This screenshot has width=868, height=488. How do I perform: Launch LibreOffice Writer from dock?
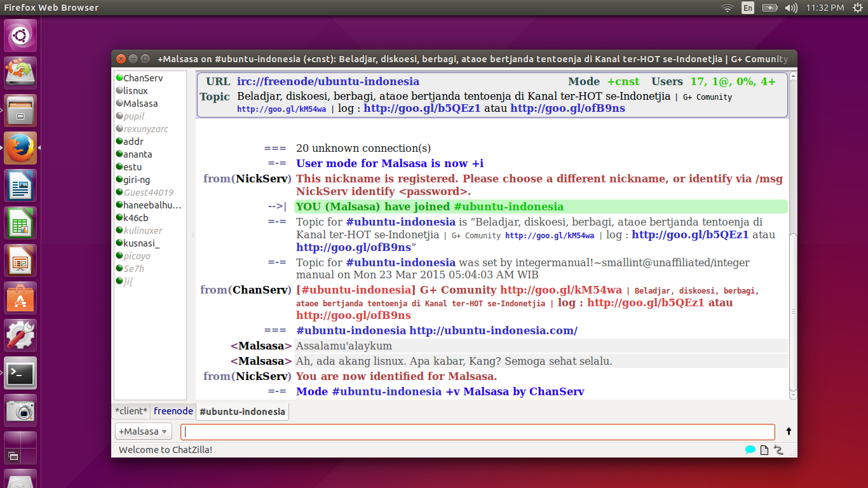[x=21, y=186]
